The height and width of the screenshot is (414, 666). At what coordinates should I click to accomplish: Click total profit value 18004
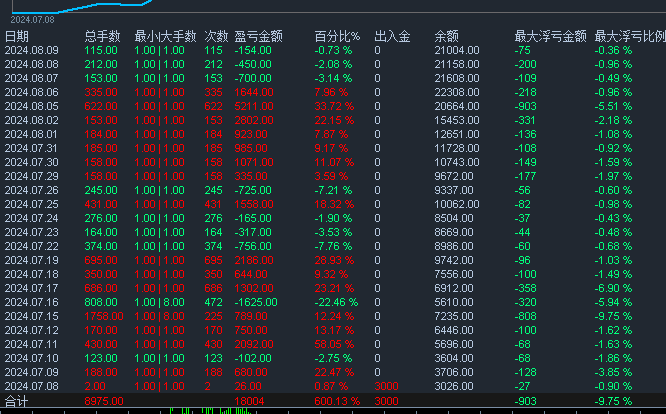click(x=249, y=401)
